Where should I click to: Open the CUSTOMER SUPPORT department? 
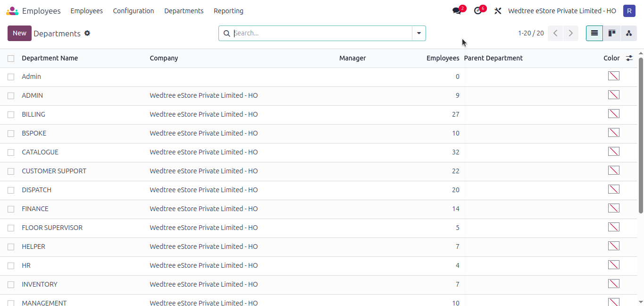pyautogui.click(x=54, y=171)
